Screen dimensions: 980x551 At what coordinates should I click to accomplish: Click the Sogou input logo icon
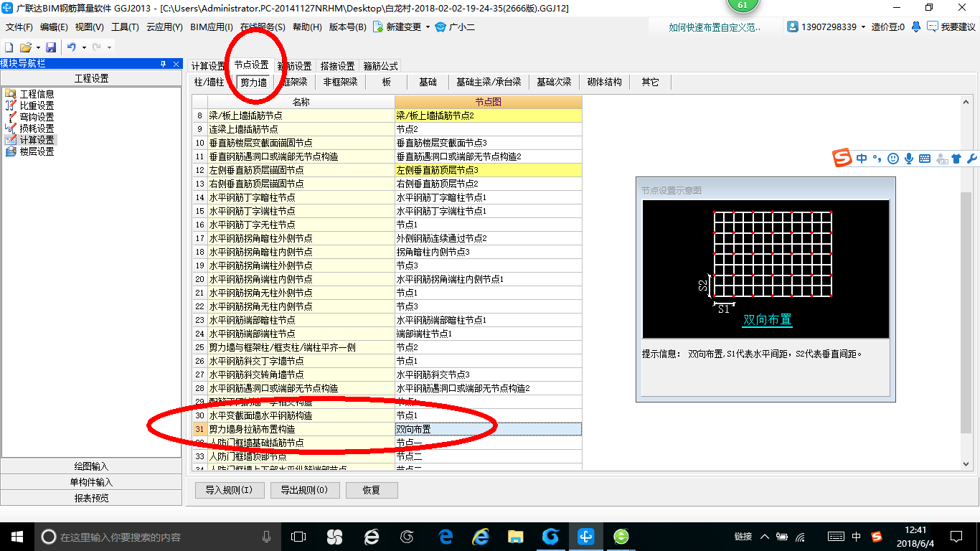(x=842, y=159)
